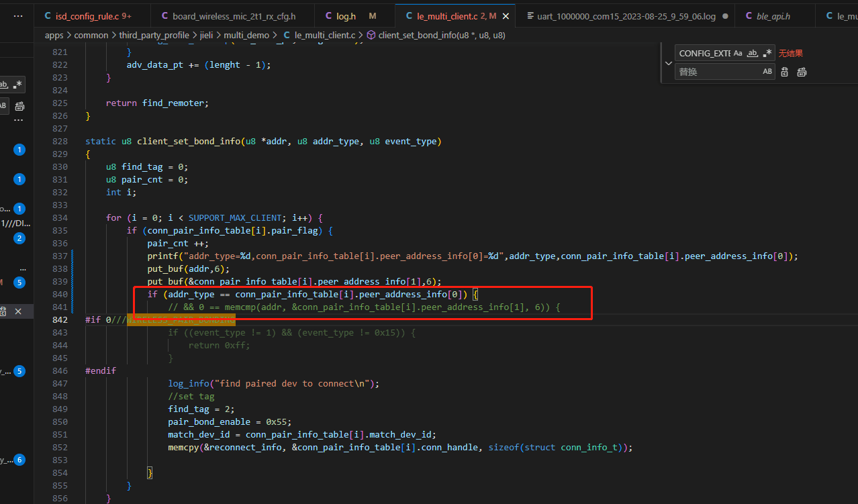Click the Replace single occurrence icon

[785, 72]
